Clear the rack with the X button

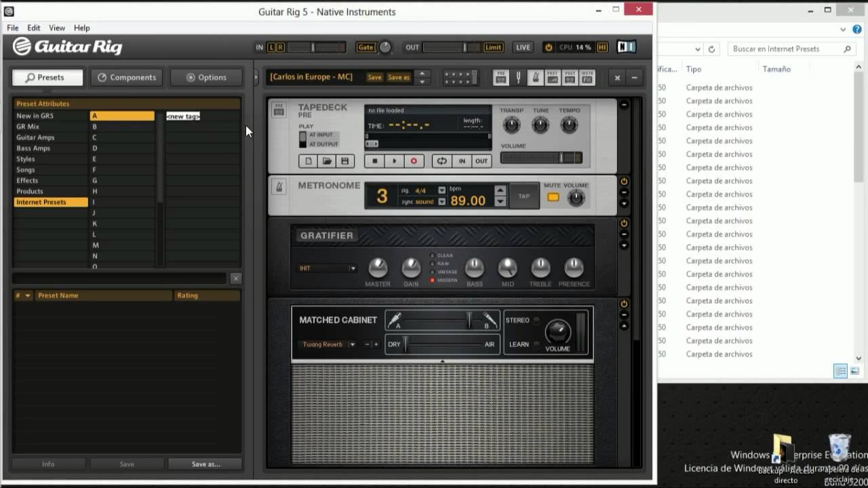617,77
